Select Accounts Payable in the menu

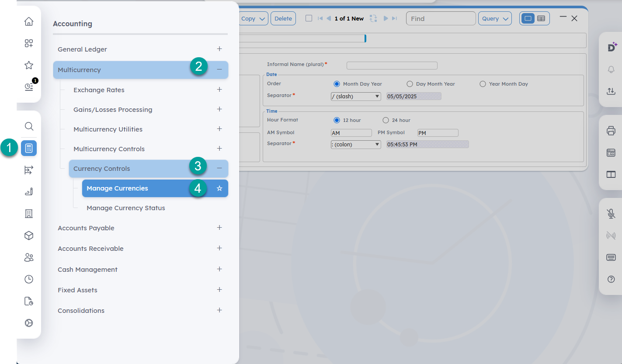click(86, 228)
